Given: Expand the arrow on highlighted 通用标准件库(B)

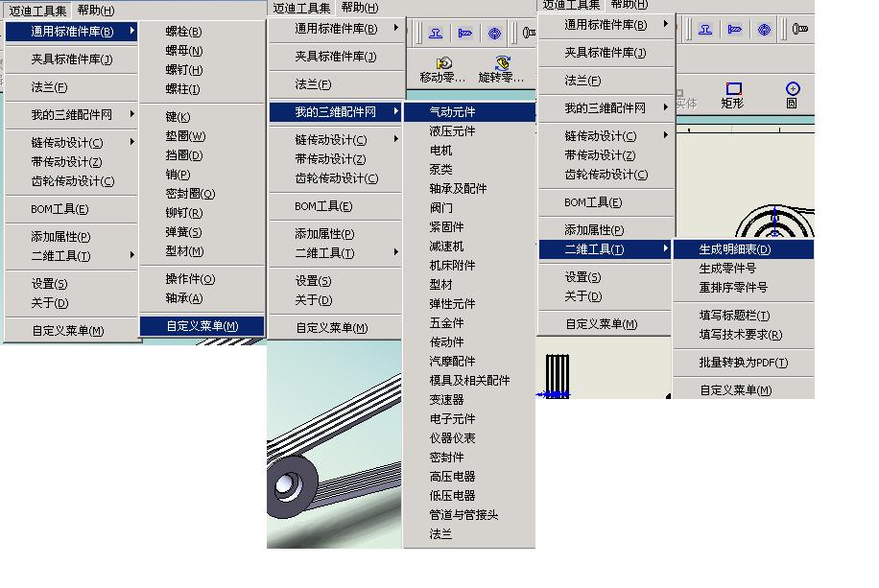Looking at the screenshot, I should pyautogui.click(x=131, y=31).
